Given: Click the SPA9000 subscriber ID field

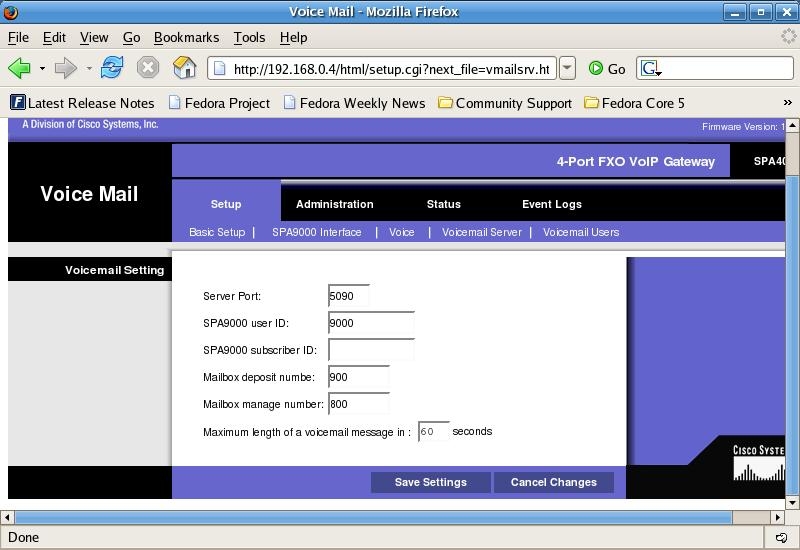Looking at the screenshot, I should (x=370, y=350).
